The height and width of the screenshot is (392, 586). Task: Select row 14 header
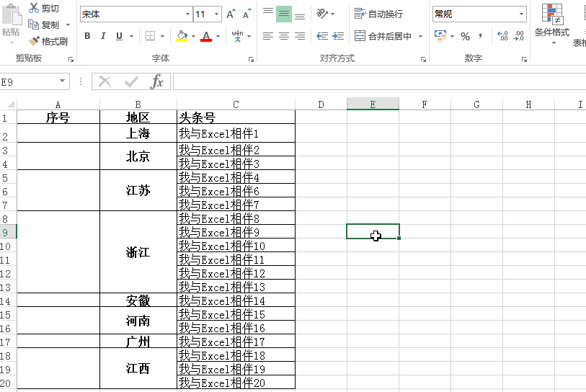pos(7,300)
